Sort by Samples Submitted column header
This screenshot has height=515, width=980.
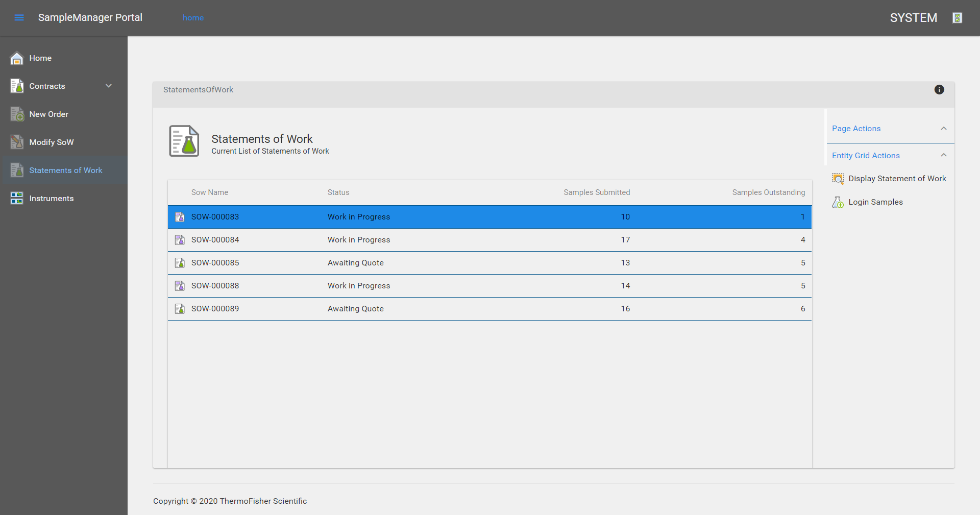pyautogui.click(x=596, y=192)
